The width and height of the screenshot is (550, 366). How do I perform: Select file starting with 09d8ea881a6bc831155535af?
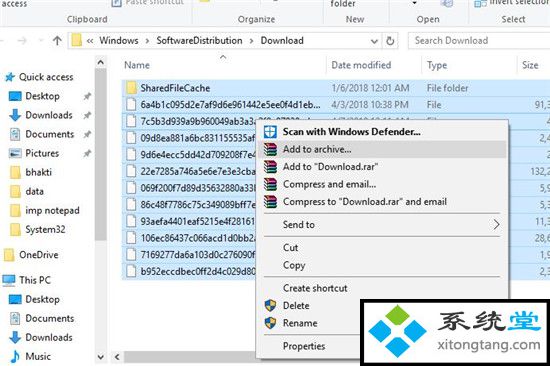click(189, 138)
